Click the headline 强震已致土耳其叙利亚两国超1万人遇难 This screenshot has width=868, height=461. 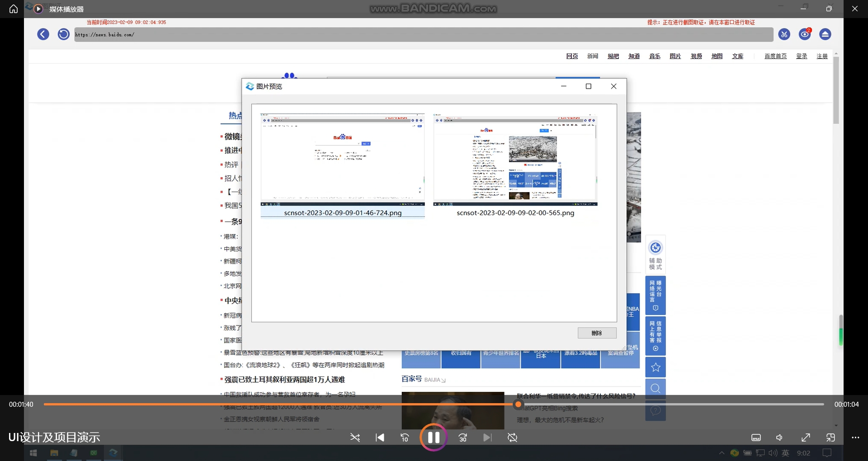[285, 380]
